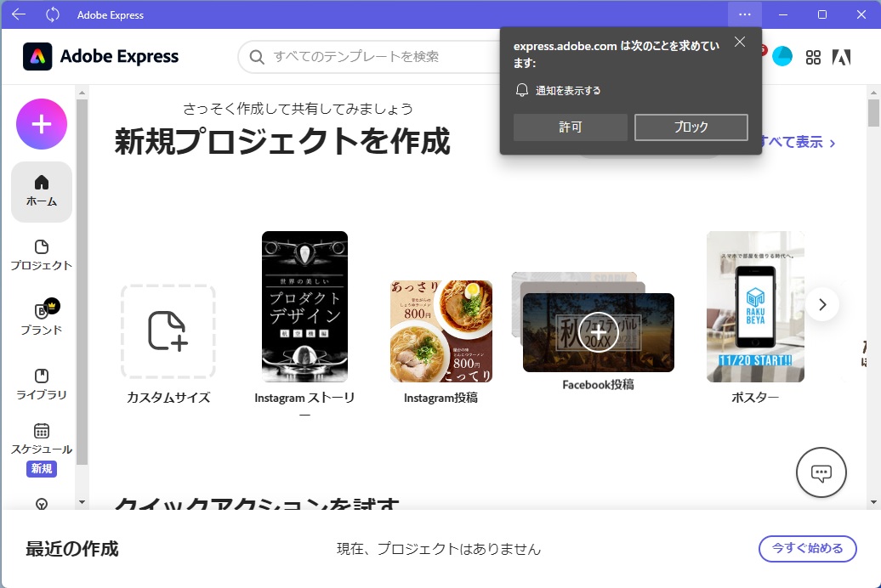Show more templates with the right carousel arrow
The image size is (881, 588).
click(822, 304)
